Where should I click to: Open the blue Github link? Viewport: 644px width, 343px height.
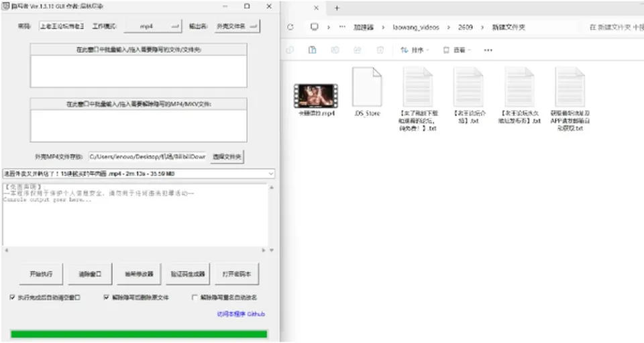click(241, 314)
